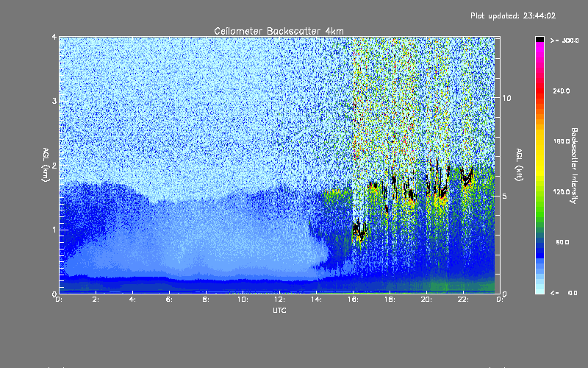This screenshot has height=368, width=588.
Task: Click the "180.0" colorbar value
Action: [x=562, y=141]
